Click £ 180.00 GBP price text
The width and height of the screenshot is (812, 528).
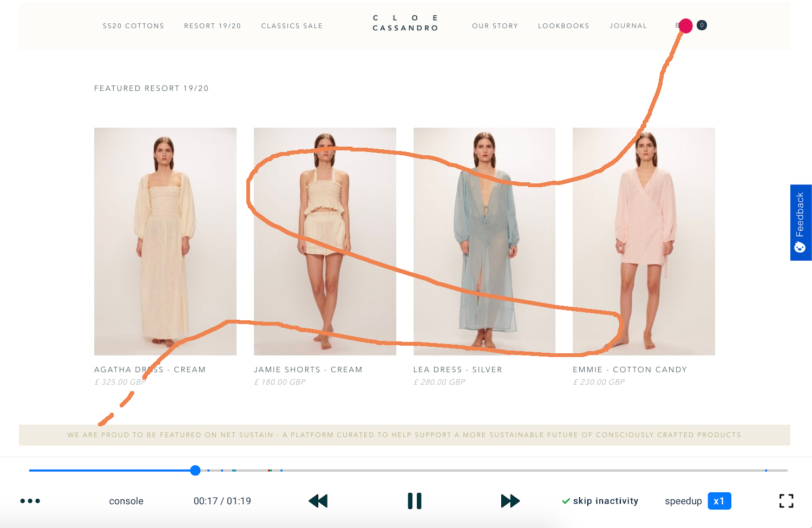(x=280, y=382)
